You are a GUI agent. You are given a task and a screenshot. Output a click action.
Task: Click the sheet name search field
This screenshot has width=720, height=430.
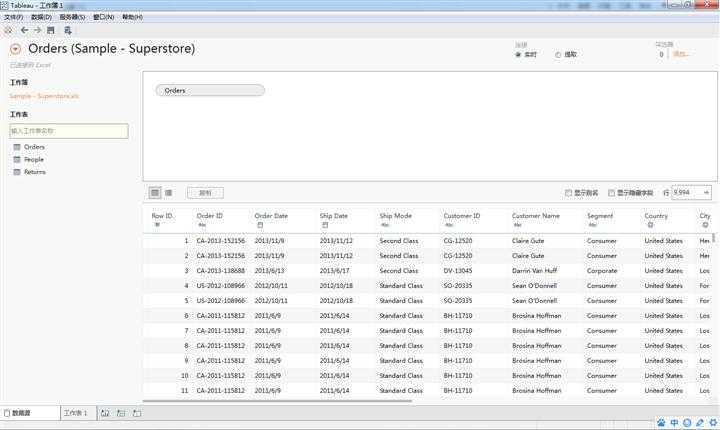coord(69,131)
